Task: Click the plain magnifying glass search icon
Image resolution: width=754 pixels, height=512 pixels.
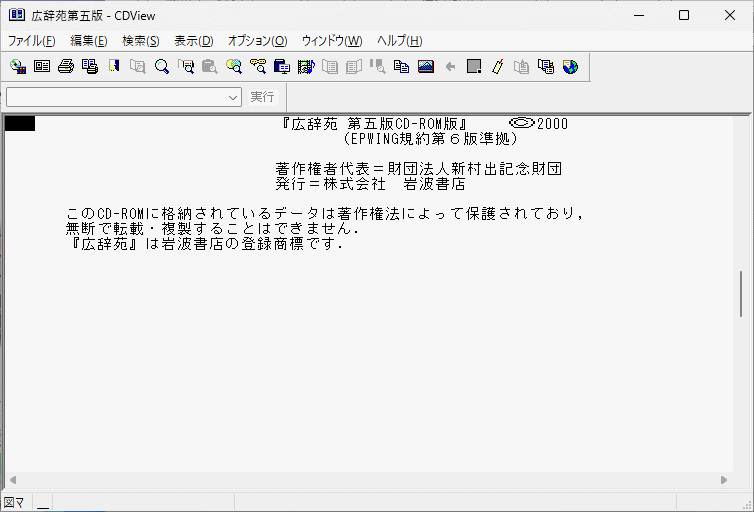Action: point(162,66)
